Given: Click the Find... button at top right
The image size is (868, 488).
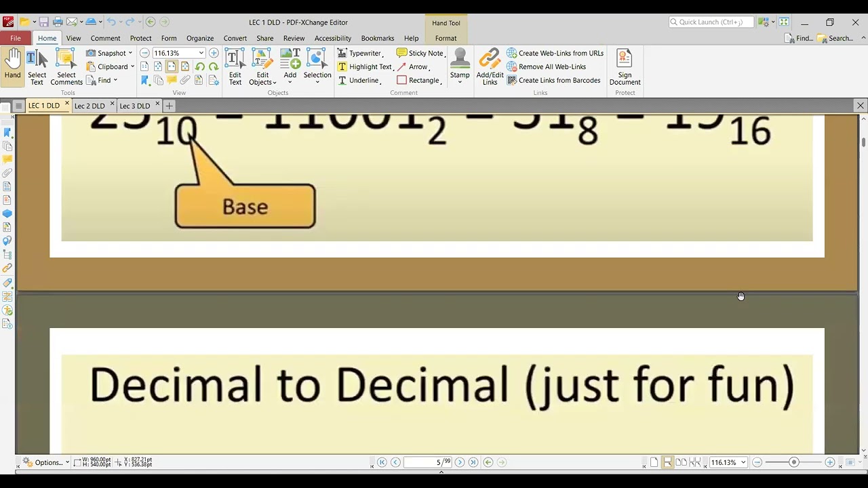Looking at the screenshot, I should (799, 38).
